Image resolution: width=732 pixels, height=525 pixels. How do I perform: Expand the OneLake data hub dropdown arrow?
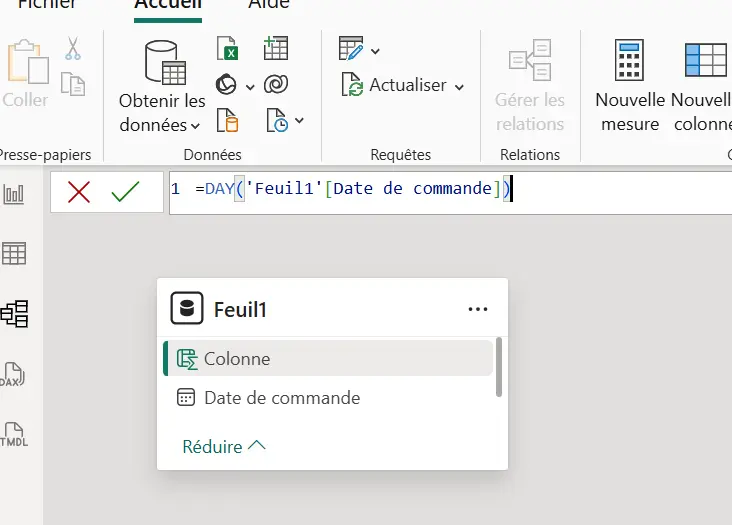point(250,87)
